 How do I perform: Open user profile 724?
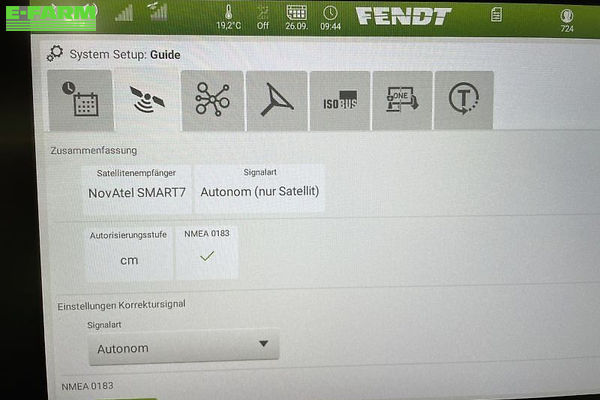(567, 21)
